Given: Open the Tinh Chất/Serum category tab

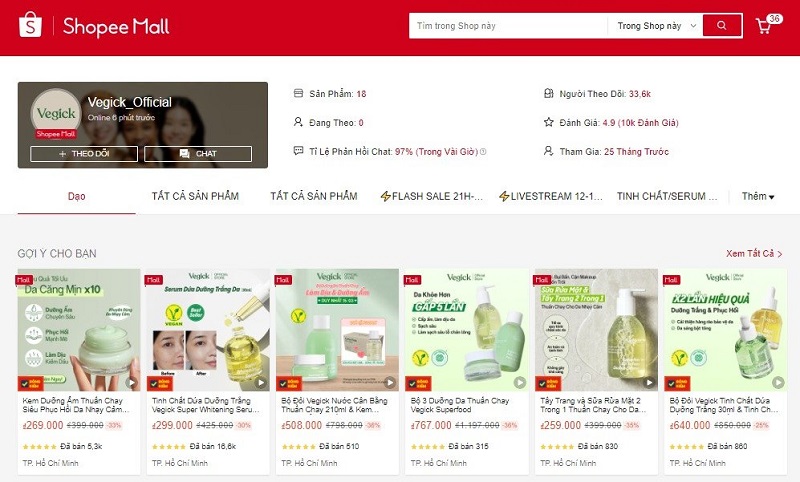Looking at the screenshot, I should tap(667, 196).
